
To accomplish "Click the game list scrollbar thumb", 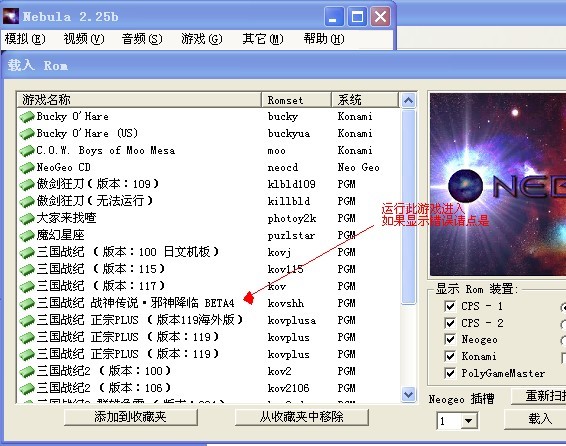I will point(408,207).
